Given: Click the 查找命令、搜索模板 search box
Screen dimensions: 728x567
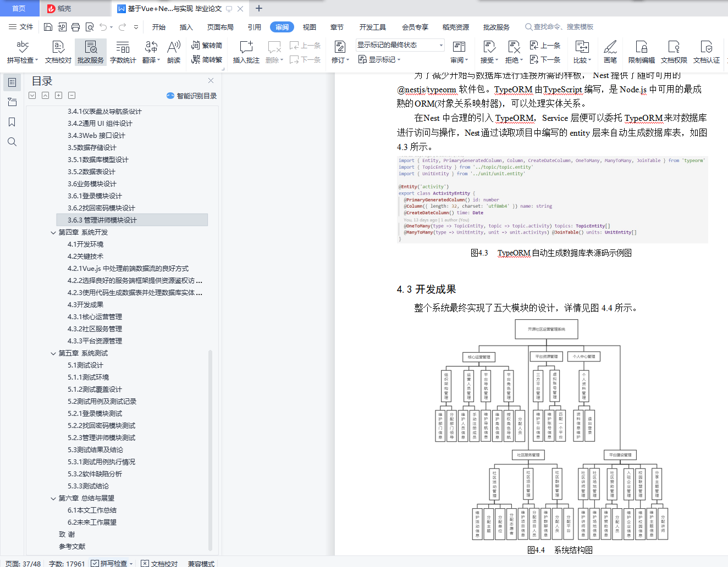Looking at the screenshot, I should click(x=560, y=27).
